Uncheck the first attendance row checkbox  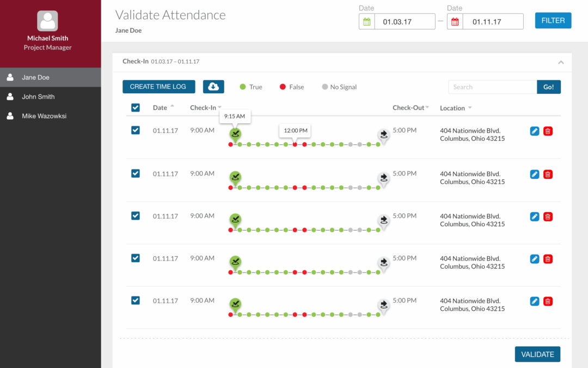[136, 130]
